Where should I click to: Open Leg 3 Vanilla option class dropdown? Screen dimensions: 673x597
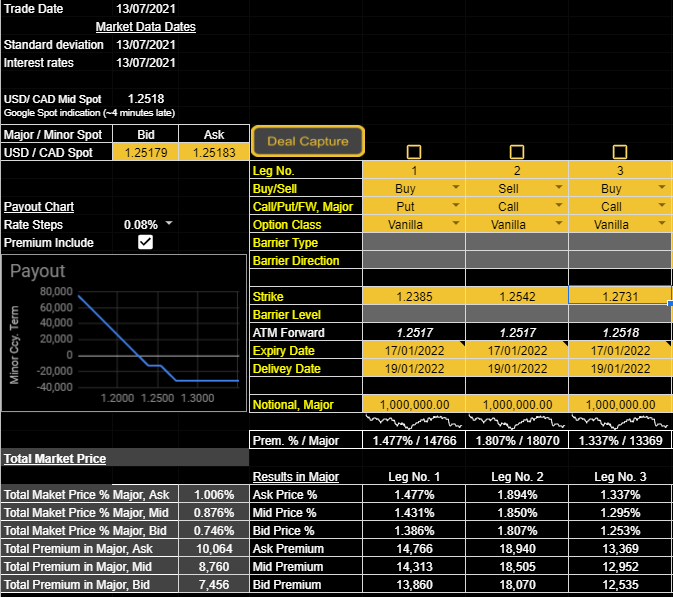pos(662,224)
